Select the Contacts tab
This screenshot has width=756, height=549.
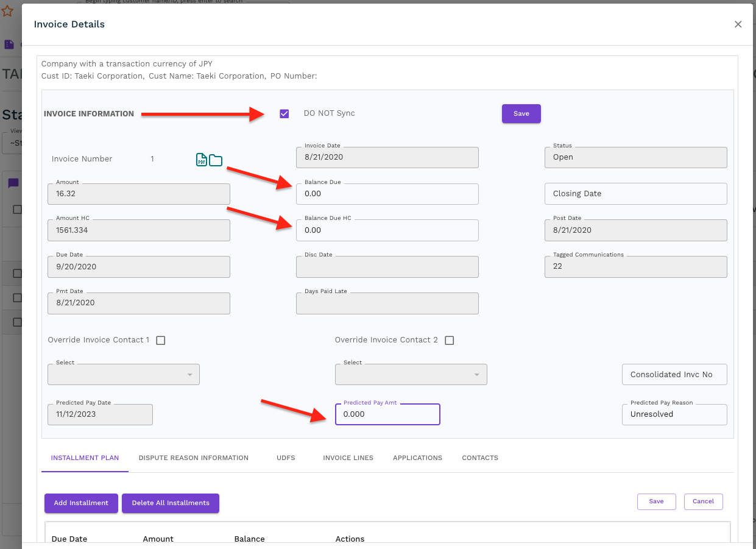(x=480, y=458)
